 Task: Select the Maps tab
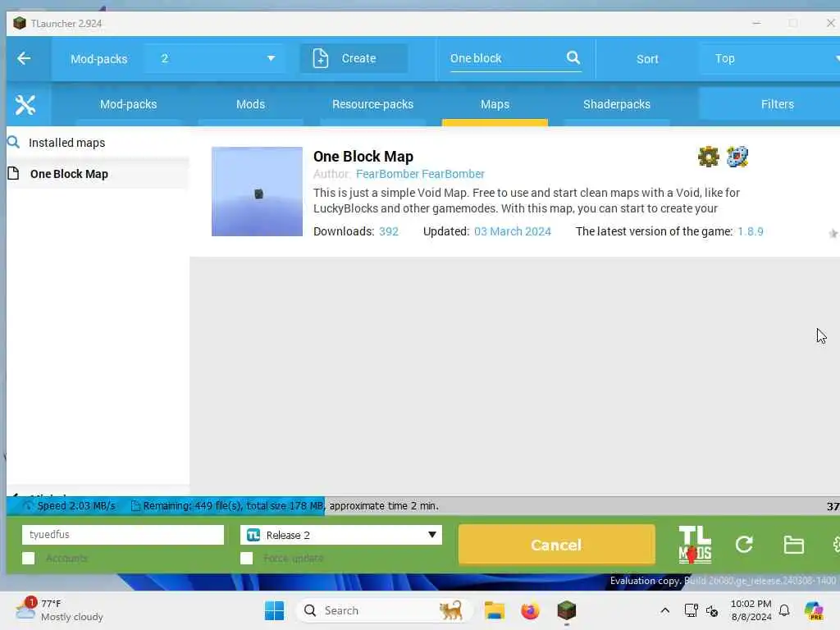(x=495, y=104)
